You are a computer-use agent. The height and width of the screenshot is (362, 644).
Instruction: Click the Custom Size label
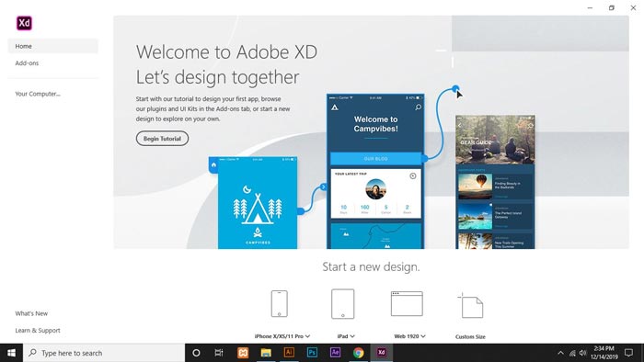click(x=470, y=336)
